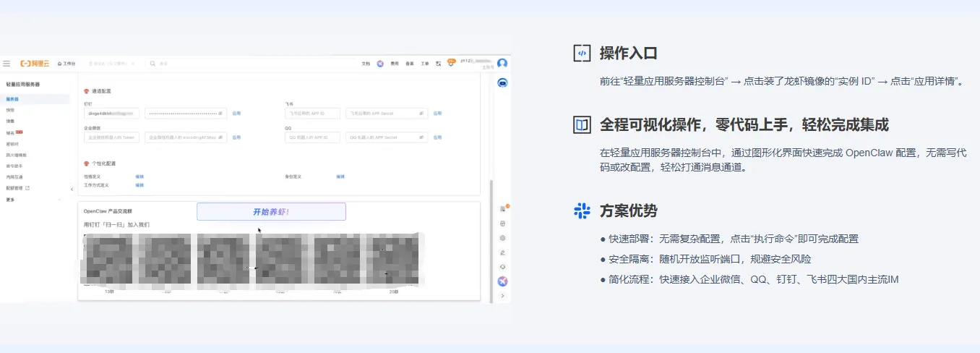Click 工单 in the top bar
The image size is (980, 353).
click(424, 64)
